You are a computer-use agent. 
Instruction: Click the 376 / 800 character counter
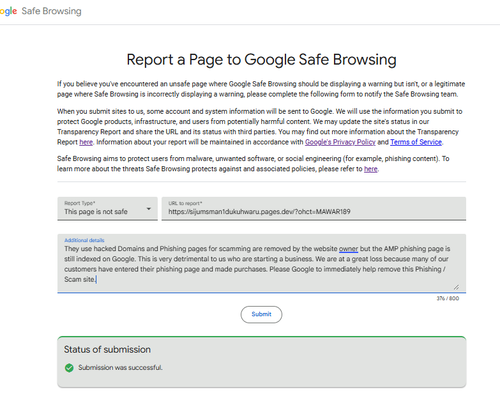pyautogui.click(x=448, y=298)
